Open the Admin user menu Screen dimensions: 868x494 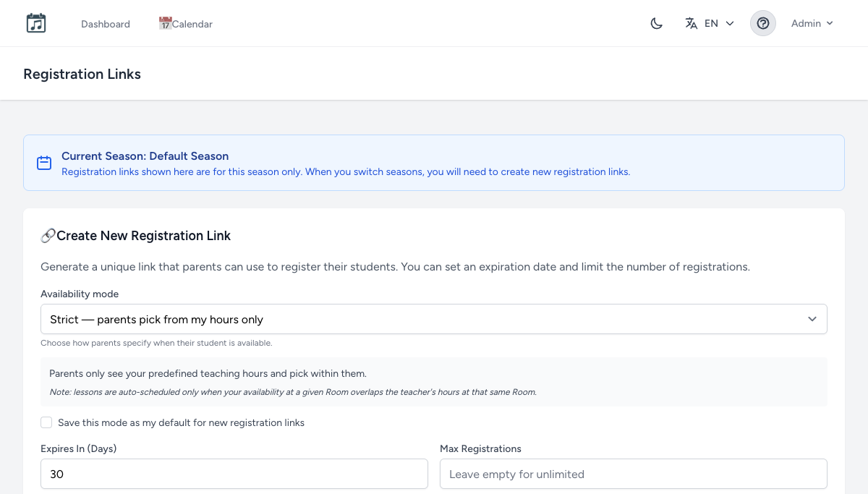812,23
